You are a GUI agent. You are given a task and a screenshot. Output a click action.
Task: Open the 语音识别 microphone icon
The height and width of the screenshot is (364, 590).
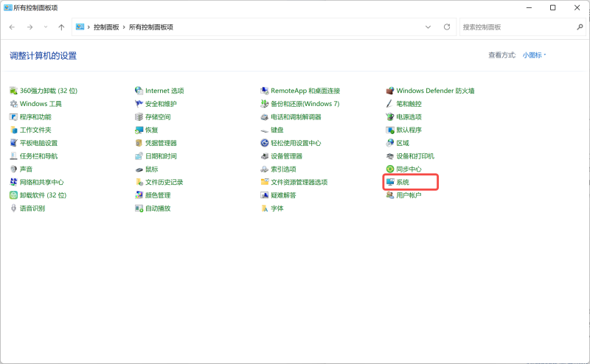13,209
